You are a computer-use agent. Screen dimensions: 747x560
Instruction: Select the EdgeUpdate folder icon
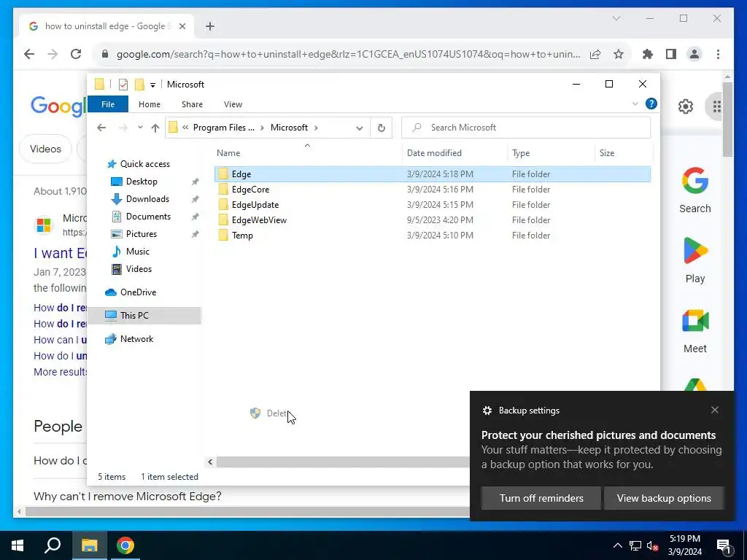(x=223, y=205)
